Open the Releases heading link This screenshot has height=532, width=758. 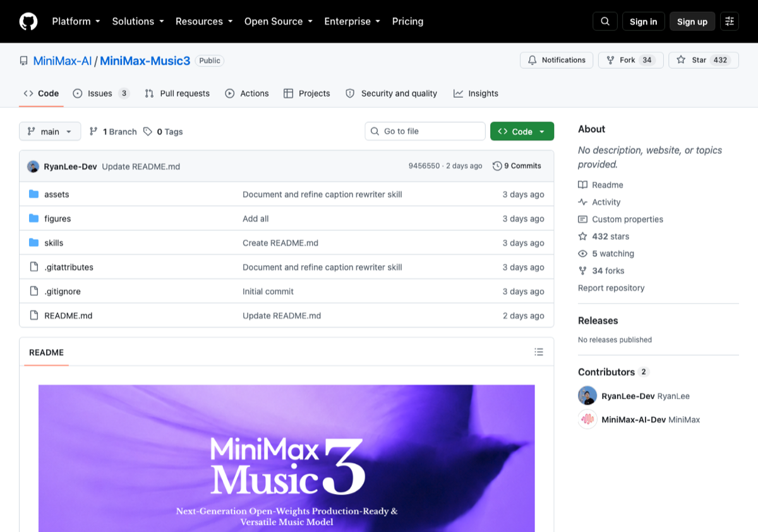point(598,321)
